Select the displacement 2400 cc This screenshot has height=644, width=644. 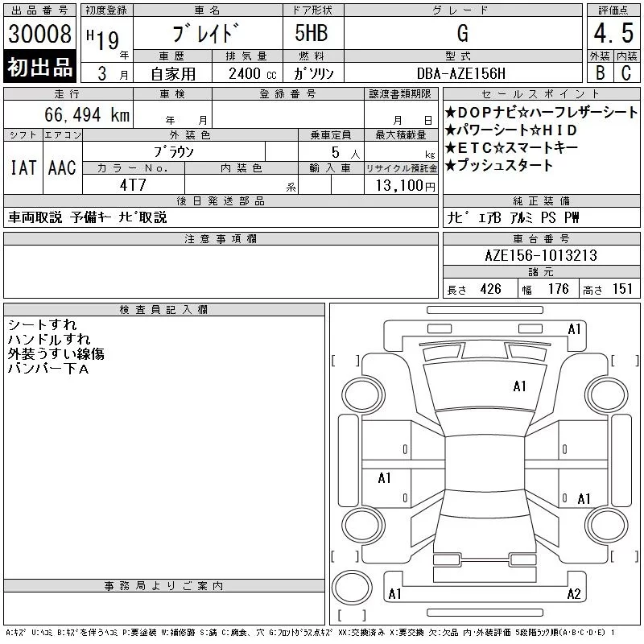(x=252, y=74)
